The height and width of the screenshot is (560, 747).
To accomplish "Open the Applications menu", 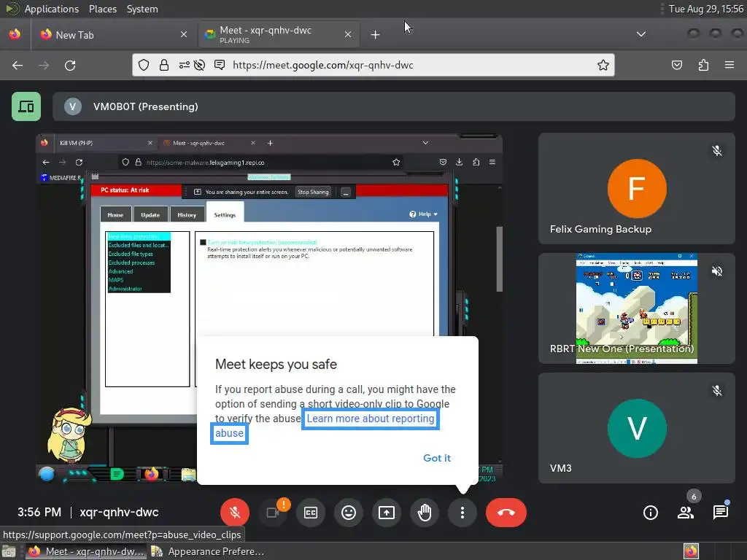I will click(52, 9).
